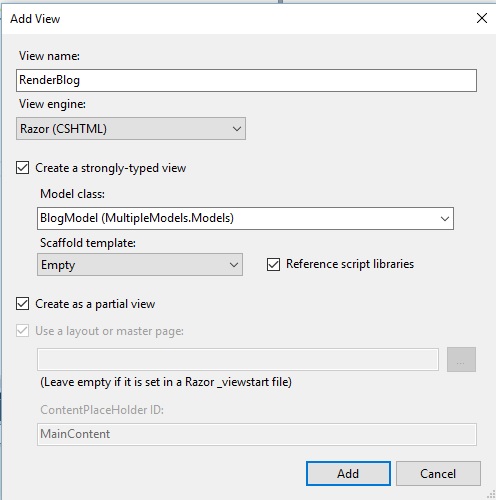This screenshot has height=500, width=496.
Task: Click the Cancel button
Action: click(438, 474)
